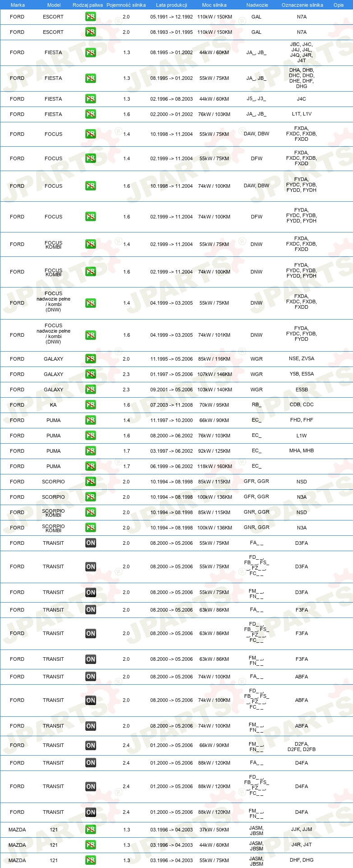The width and height of the screenshot is (353, 868).
Task: Click the 'D2FA, D2FE, D2FB' engine code cell
Action: 302,747
